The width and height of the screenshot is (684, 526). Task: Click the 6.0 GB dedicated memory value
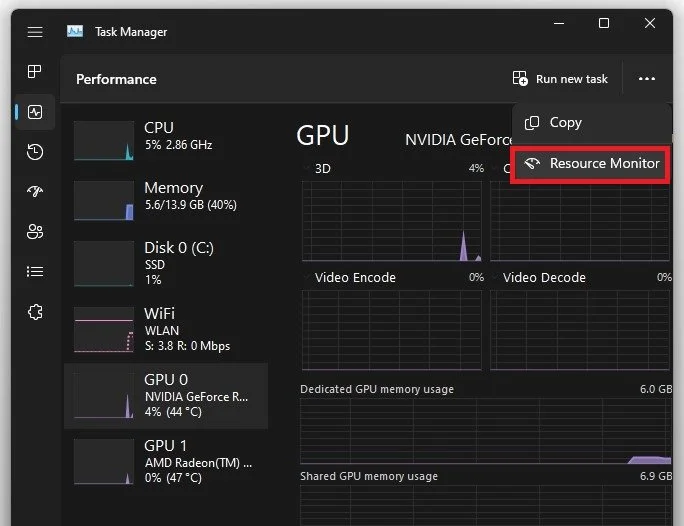(x=656, y=389)
